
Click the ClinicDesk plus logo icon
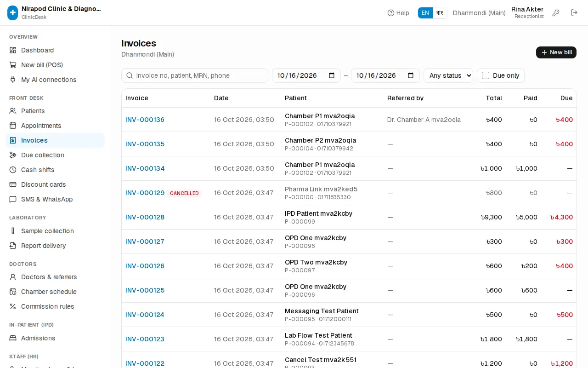(x=13, y=13)
